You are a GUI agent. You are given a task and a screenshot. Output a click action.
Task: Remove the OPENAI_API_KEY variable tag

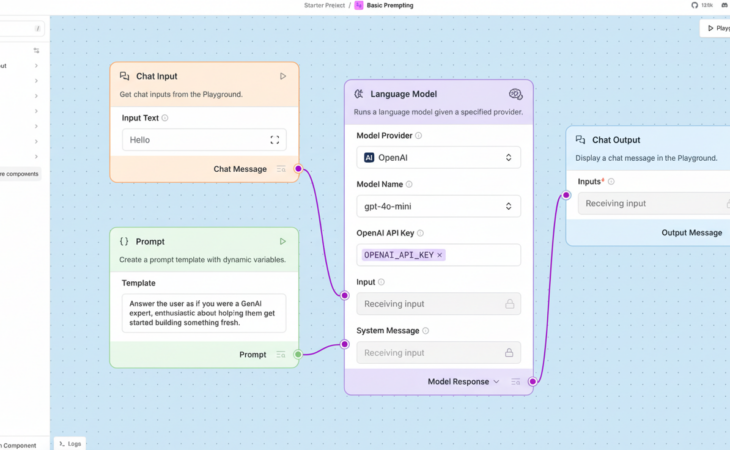tap(440, 255)
